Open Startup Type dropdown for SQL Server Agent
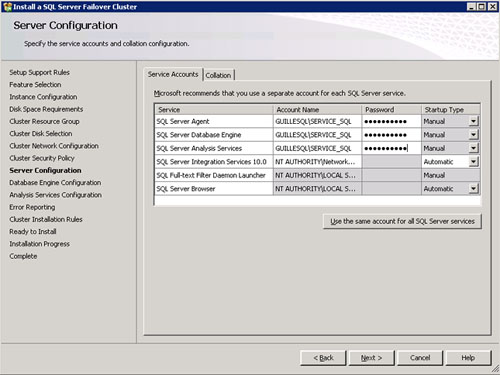 coord(473,121)
